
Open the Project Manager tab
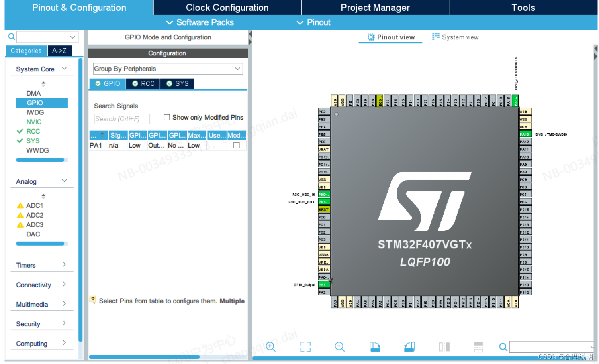pyautogui.click(x=375, y=8)
